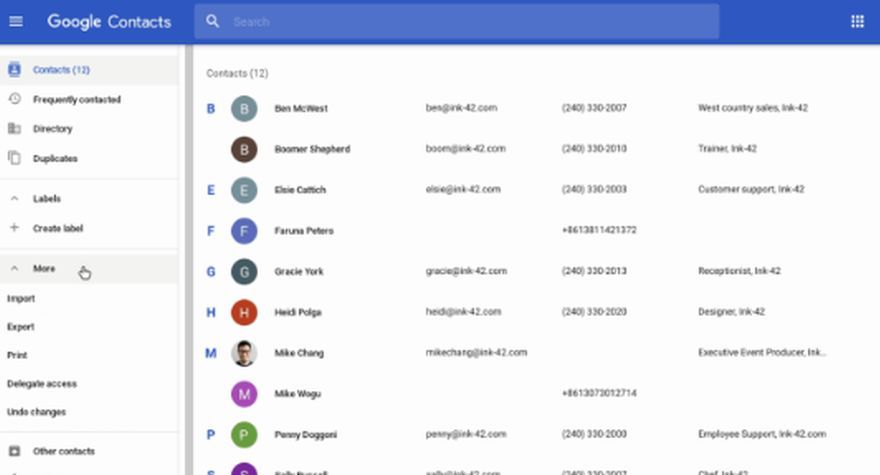
Task: Click the plus icon beside Create label
Action: coord(14,228)
